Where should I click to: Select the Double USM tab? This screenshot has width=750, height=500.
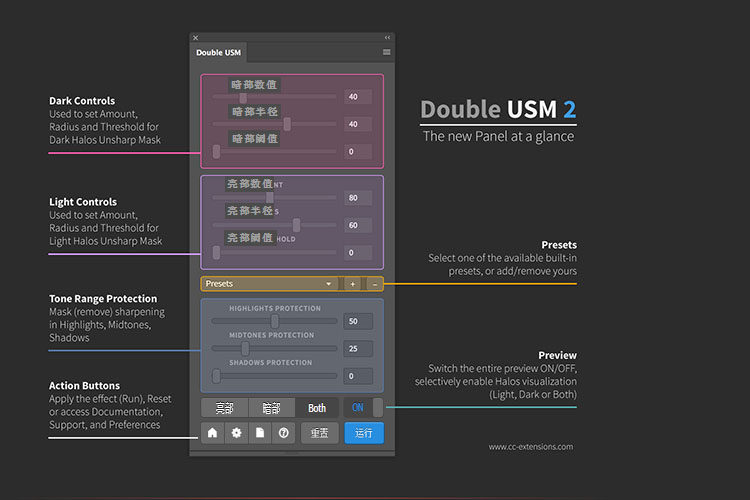(x=218, y=53)
